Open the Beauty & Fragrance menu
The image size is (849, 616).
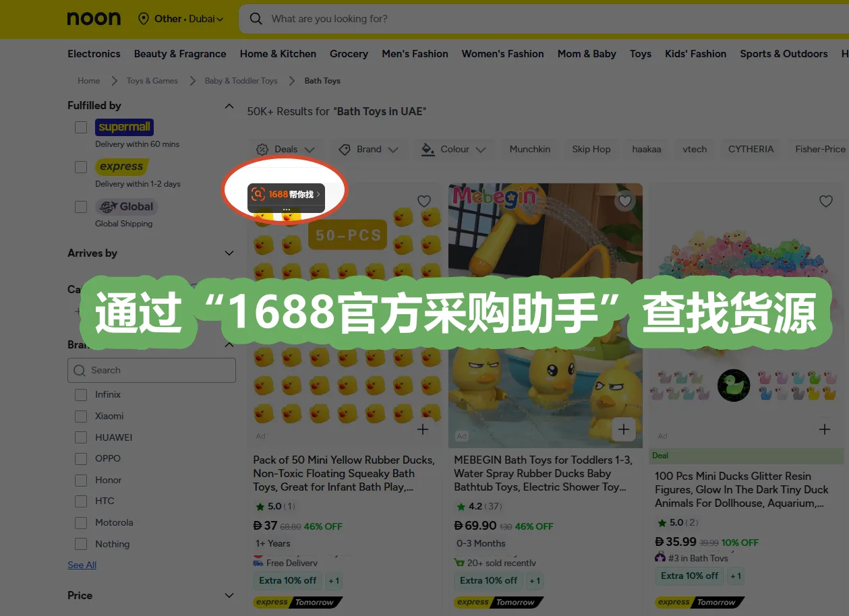(x=180, y=54)
